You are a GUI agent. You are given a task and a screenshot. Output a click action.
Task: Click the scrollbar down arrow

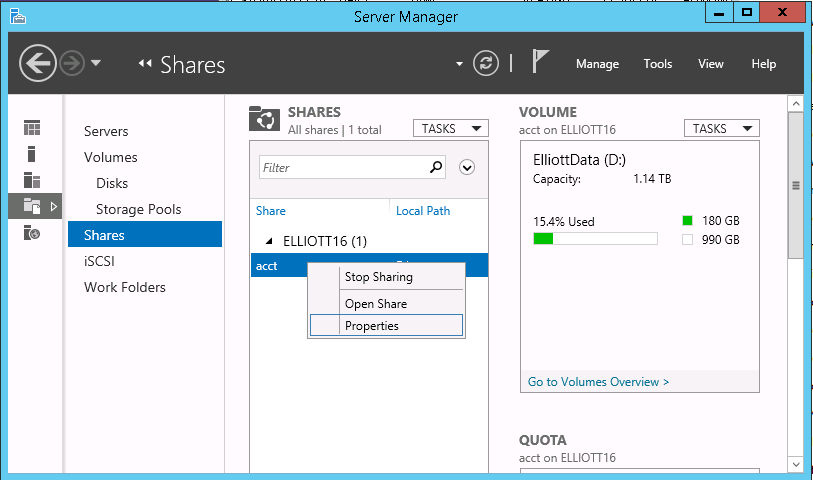coord(796,464)
